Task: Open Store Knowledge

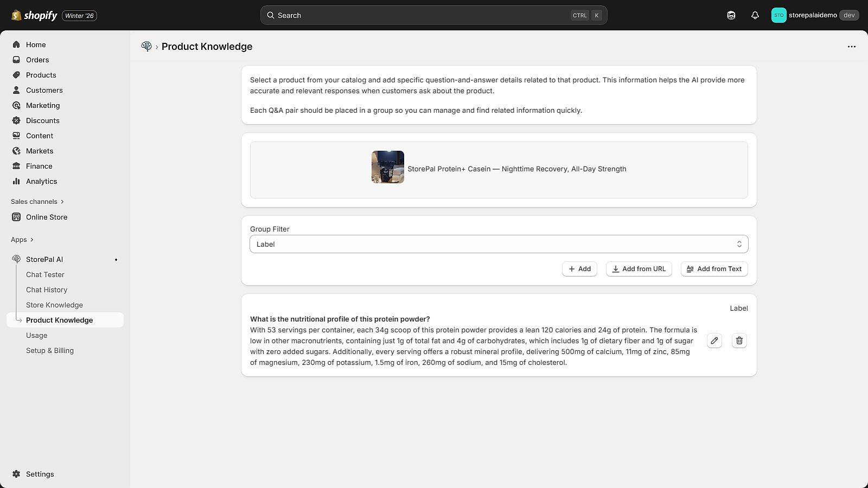Action: coord(54,305)
